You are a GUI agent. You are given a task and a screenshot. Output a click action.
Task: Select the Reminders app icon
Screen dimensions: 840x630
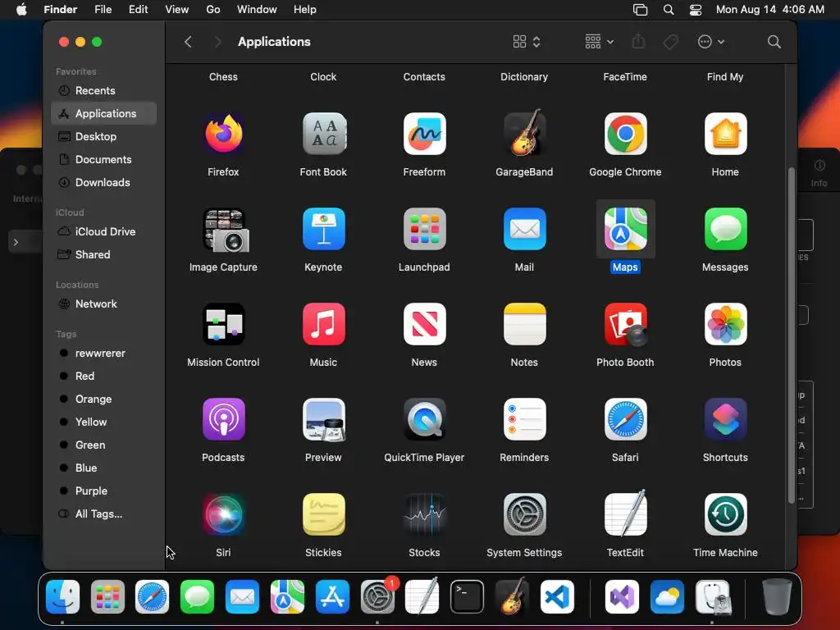(x=524, y=419)
